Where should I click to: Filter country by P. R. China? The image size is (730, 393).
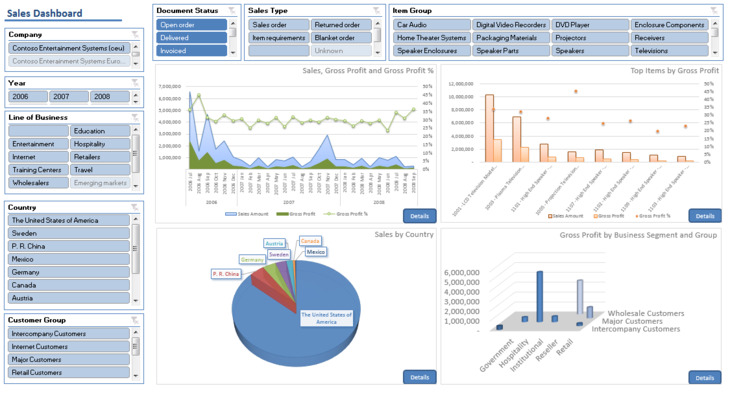69,246
